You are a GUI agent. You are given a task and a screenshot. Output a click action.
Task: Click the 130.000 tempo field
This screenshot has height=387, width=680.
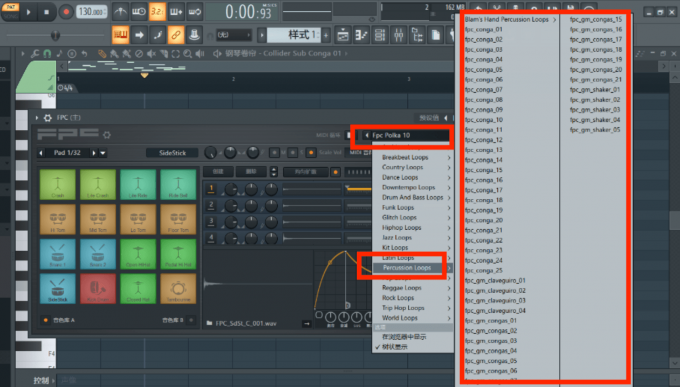pos(92,12)
